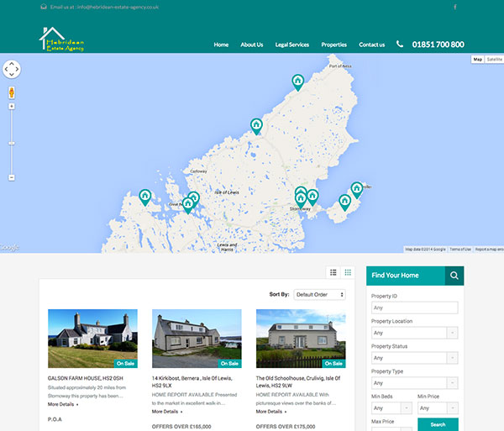This screenshot has height=431, width=504.
Task: Click the front property marker at Great Bernera
Action: 188,205
